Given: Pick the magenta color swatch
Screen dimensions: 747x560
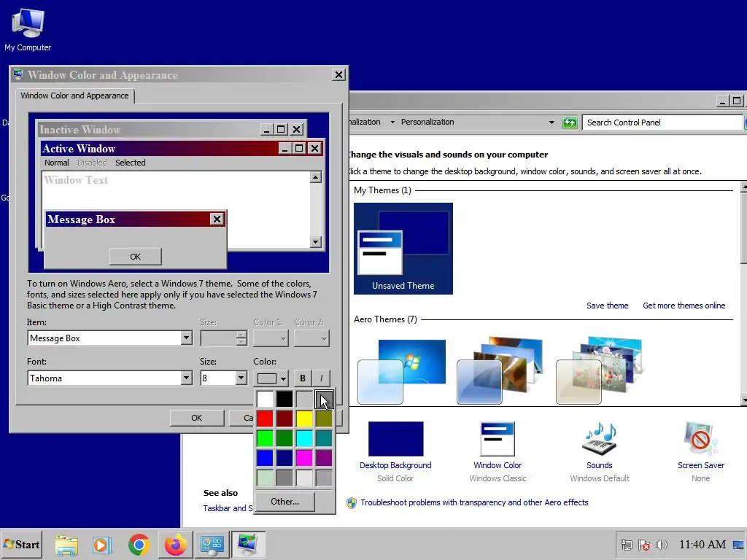Looking at the screenshot, I should [x=304, y=458].
